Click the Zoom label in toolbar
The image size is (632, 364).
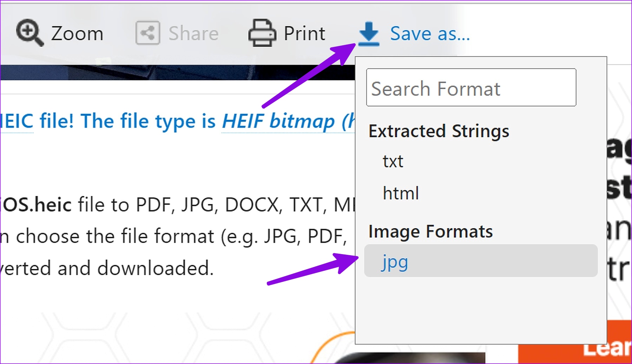[x=77, y=34]
